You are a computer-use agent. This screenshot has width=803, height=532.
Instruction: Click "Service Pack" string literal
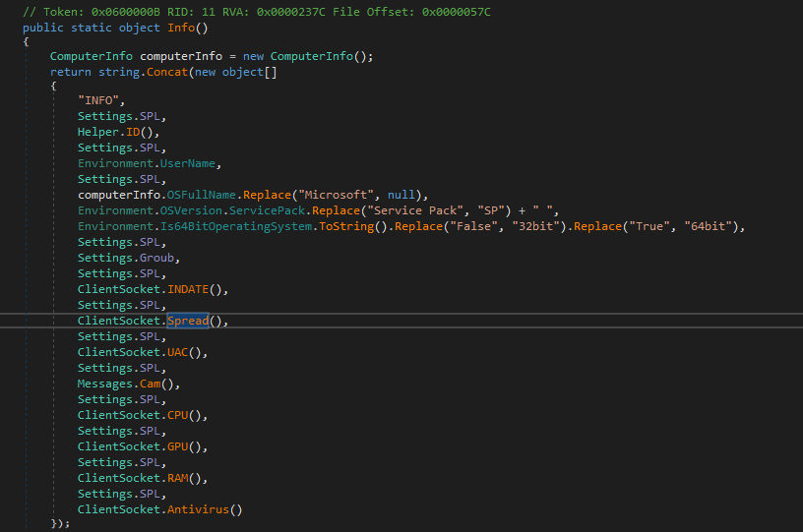(x=415, y=210)
